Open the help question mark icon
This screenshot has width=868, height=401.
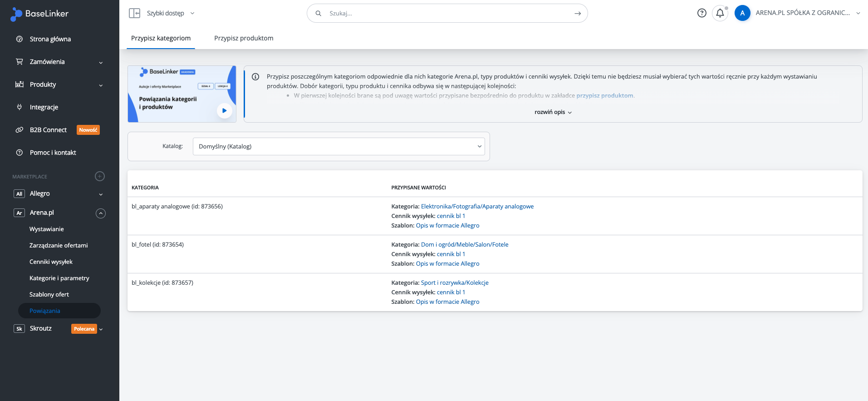[702, 13]
